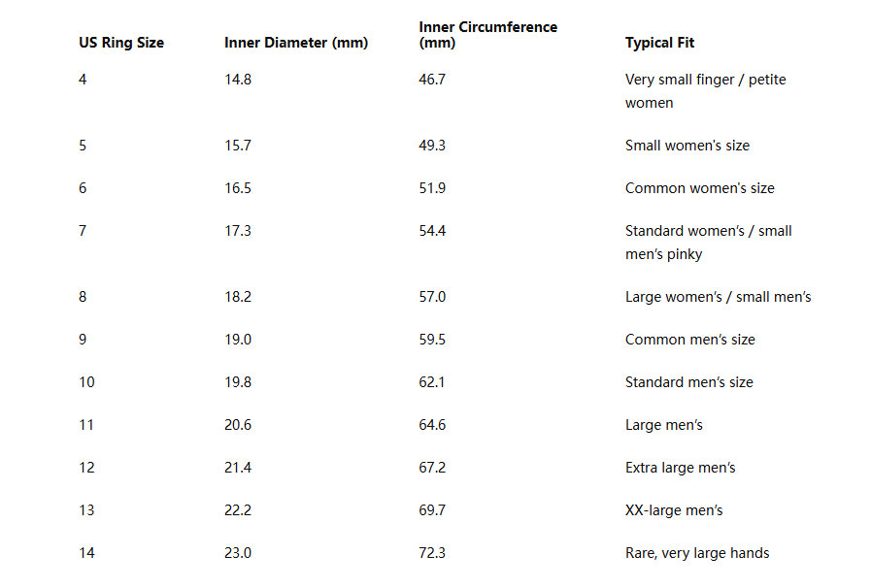The width and height of the screenshot is (871, 588).
Task: Select ring size 4 cell
Action: 83,80
